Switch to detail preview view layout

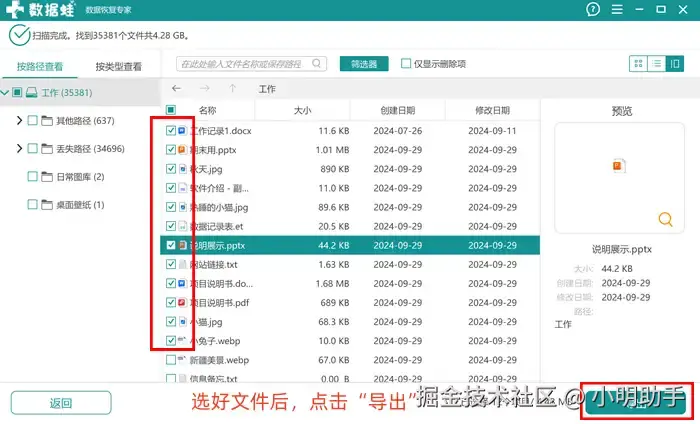pyautogui.click(x=675, y=64)
